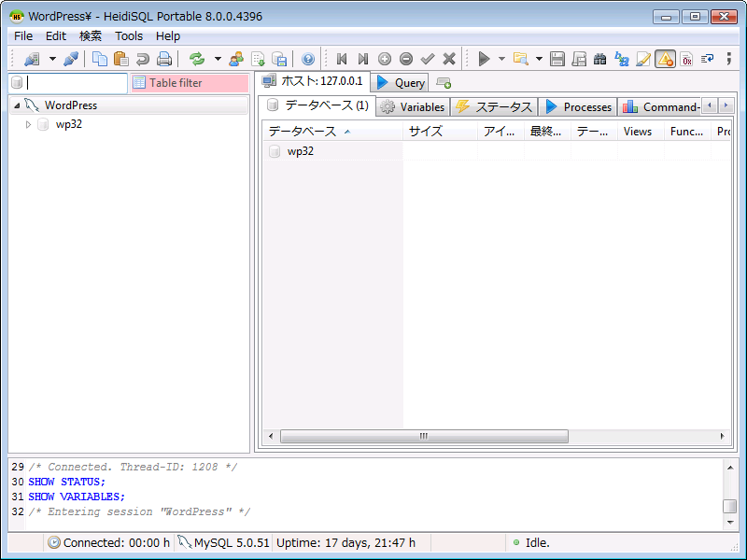Select wp32 in the database tree
747x560 pixels.
69,124
